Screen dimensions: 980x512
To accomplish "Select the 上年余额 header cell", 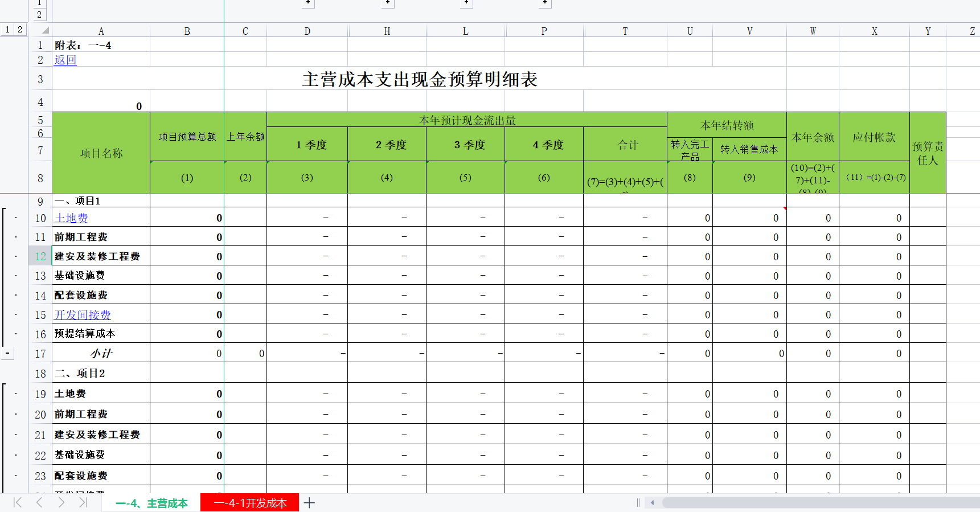I will 245,137.
